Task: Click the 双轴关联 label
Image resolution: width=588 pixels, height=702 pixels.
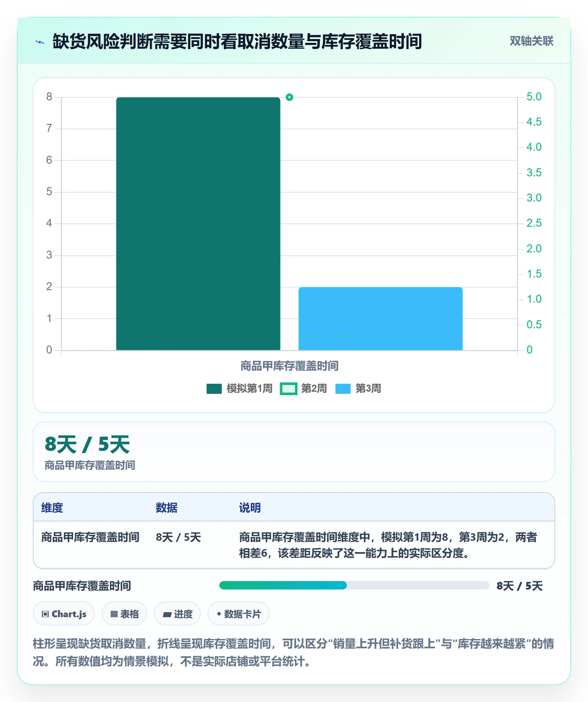Action: (x=531, y=41)
